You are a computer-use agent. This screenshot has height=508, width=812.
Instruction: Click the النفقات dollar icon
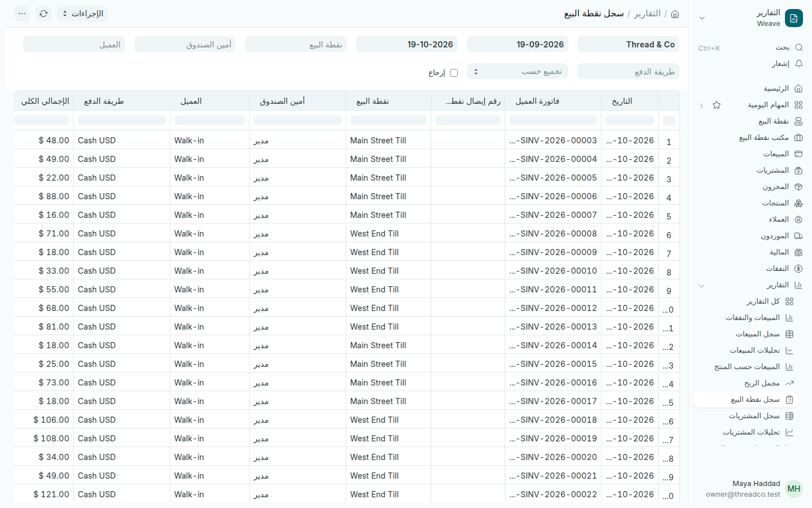pyautogui.click(x=798, y=269)
